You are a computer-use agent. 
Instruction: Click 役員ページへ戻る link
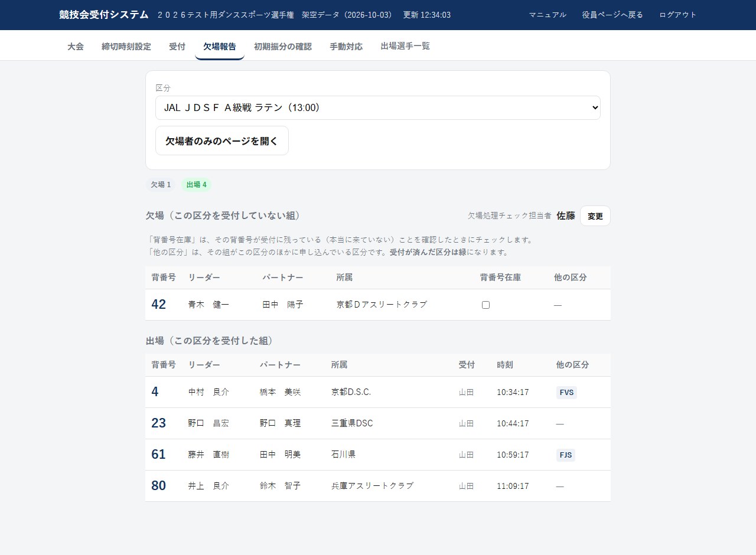612,15
